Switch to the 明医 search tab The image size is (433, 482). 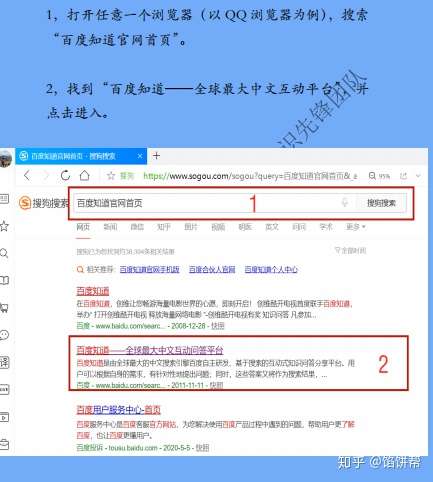245,227
